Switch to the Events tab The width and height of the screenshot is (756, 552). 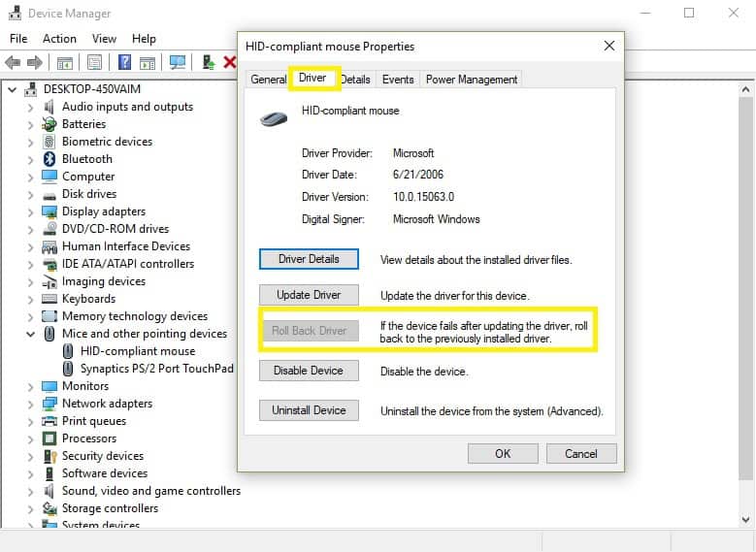coord(397,80)
